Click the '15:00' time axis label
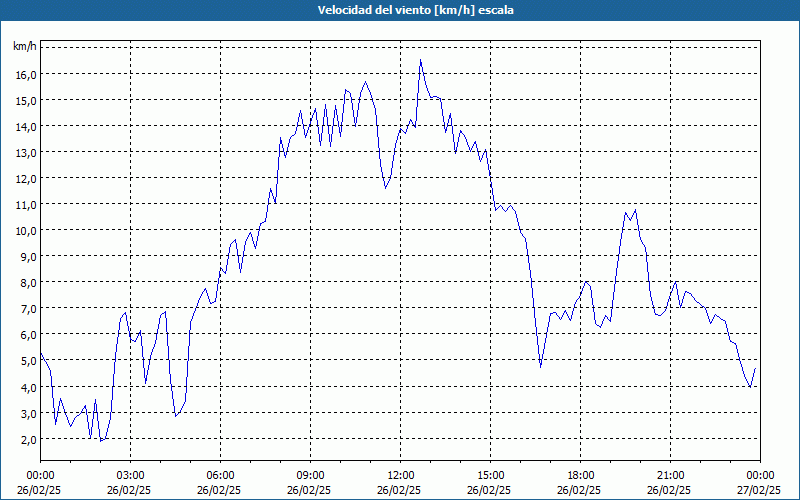The image size is (800, 500). pyautogui.click(x=490, y=476)
